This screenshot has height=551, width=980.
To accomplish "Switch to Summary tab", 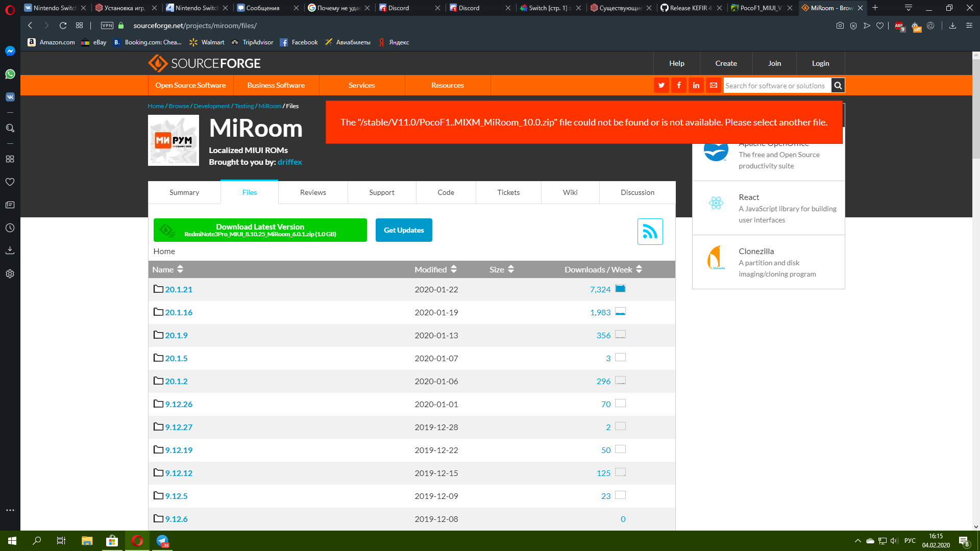I will click(x=184, y=192).
